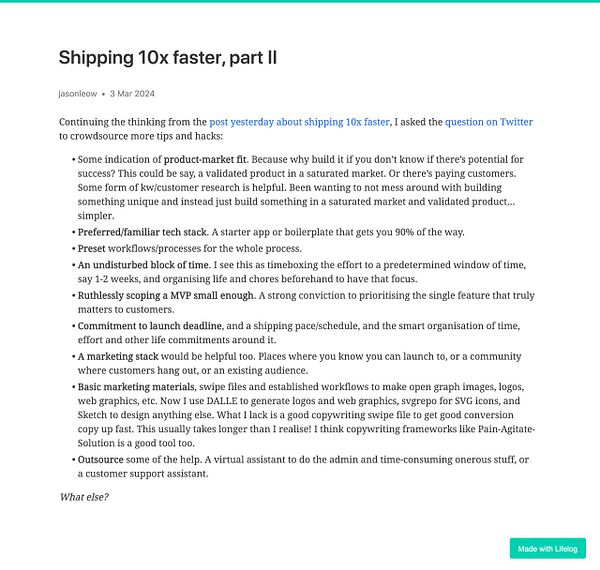Open the 'post yesterday about shipping 10x faster' link

[300, 121]
